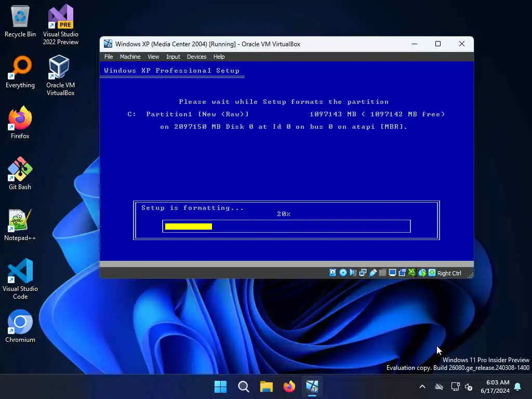Click the Windows XP VM taskbar button
Image resolution: width=532 pixels, height=399 pixels.
(x=312, y=387)
